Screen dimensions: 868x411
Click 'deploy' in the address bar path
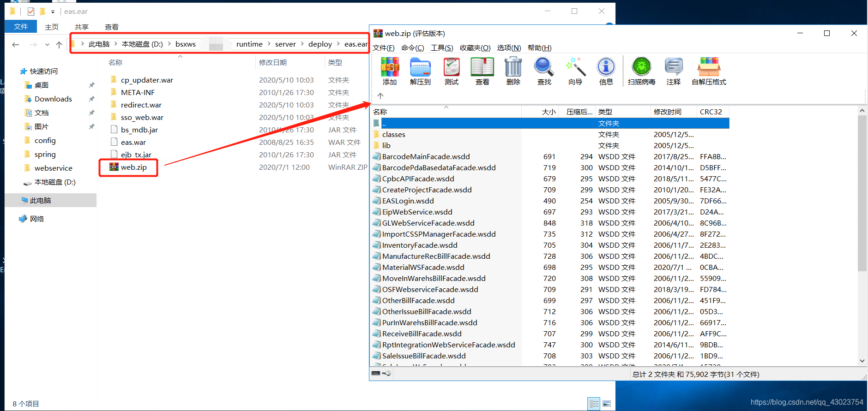click(x=320, y=44)
